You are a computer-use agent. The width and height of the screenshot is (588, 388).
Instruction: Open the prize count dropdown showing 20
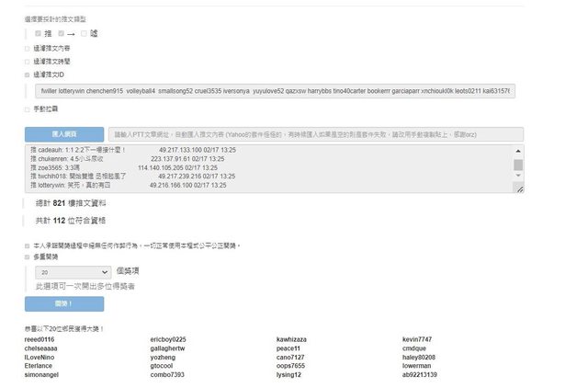point(73,273)
